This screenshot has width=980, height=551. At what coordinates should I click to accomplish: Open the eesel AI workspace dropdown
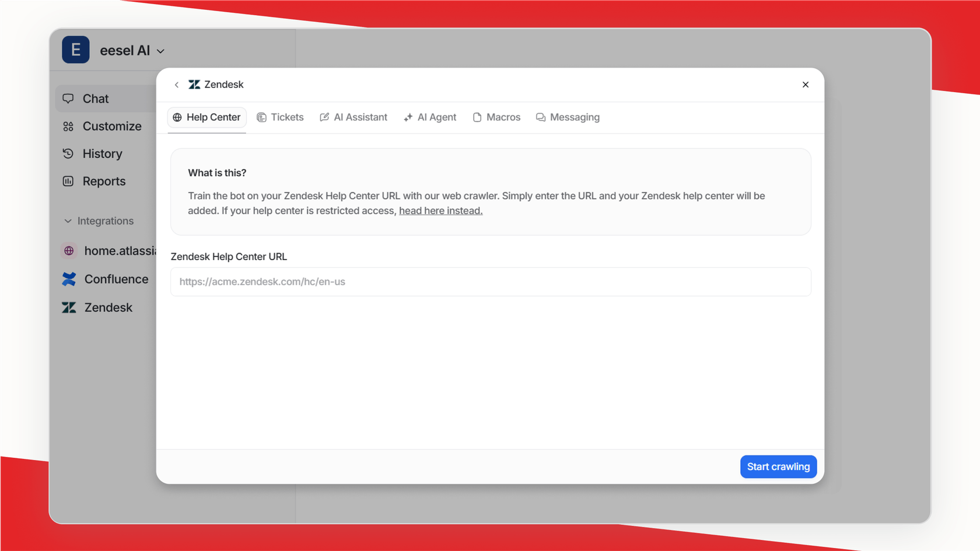click(161, 50)
